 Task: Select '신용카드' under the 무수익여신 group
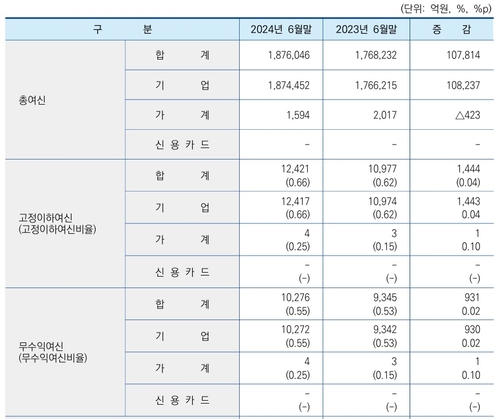pyautogui.click(x=182, y=400)
